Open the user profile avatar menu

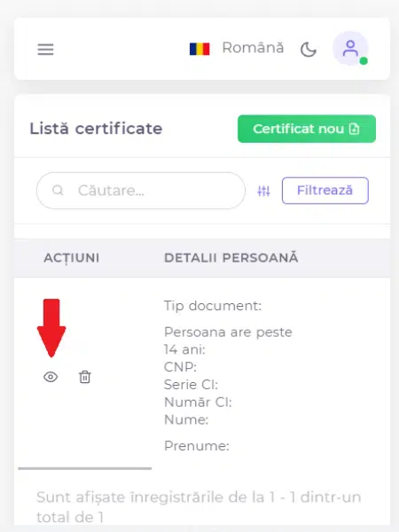click(350, 49)
